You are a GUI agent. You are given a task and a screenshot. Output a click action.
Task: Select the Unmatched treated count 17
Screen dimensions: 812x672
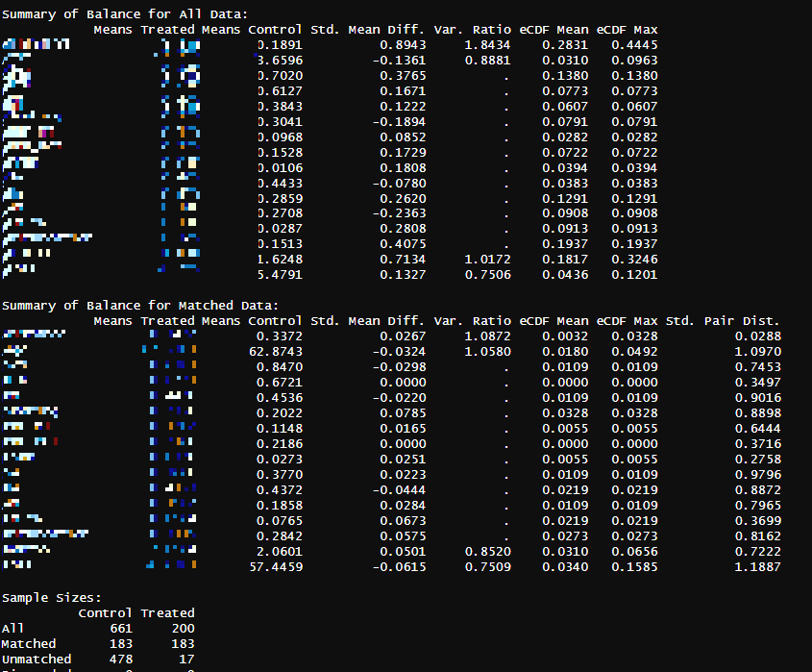click(187, 660)
